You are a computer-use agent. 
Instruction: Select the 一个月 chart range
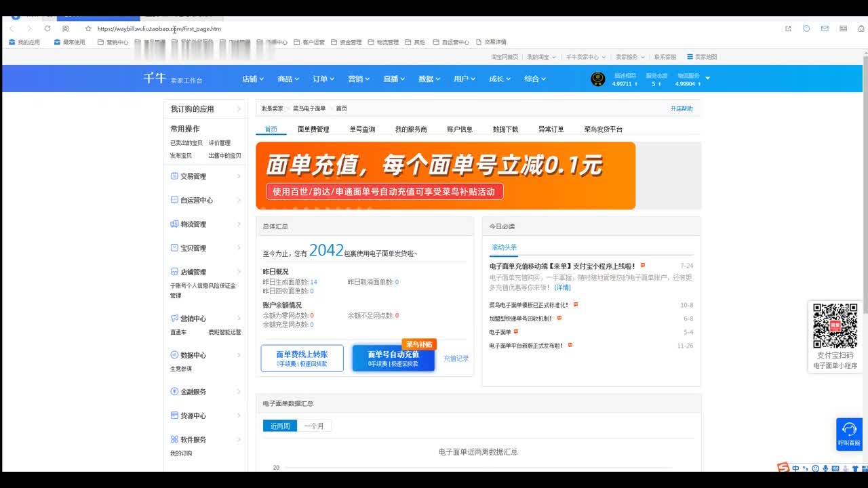click(x=314, y=426)
